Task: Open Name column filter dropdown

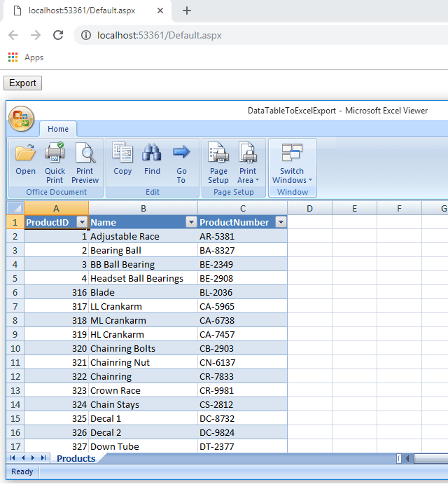Action: 191,222
